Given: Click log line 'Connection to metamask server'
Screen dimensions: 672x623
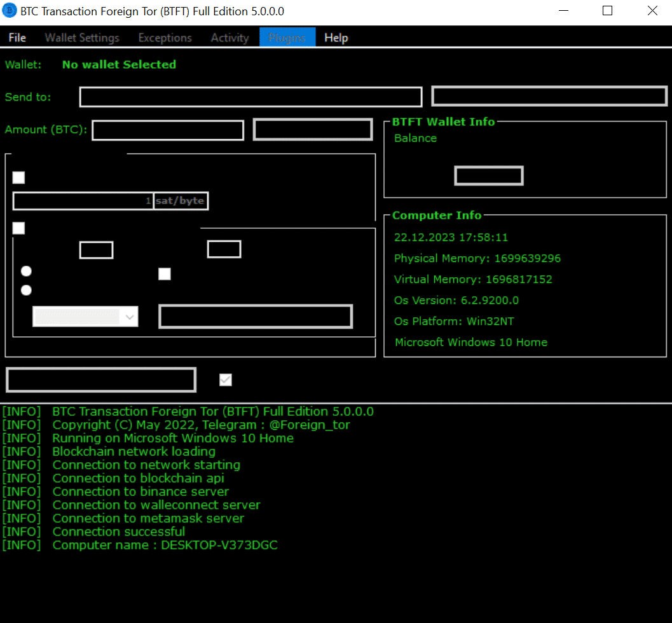Looking at the screenshot, I should coord(148,519).
